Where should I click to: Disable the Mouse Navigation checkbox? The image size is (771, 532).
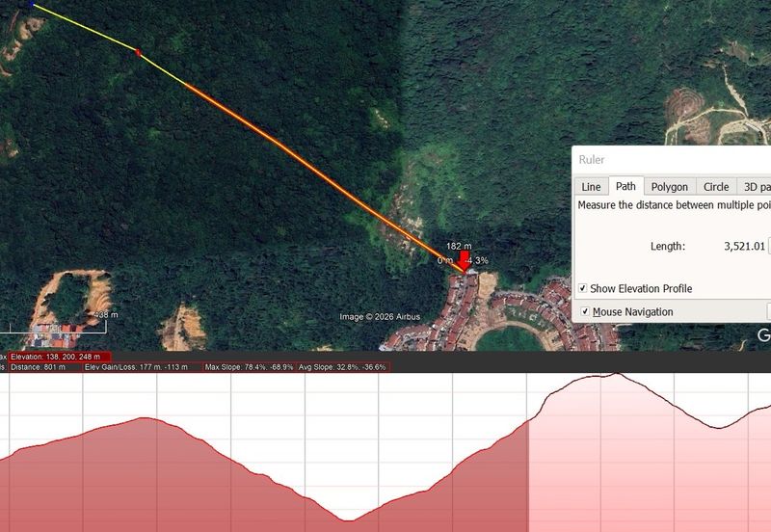[x=586, y=312]
